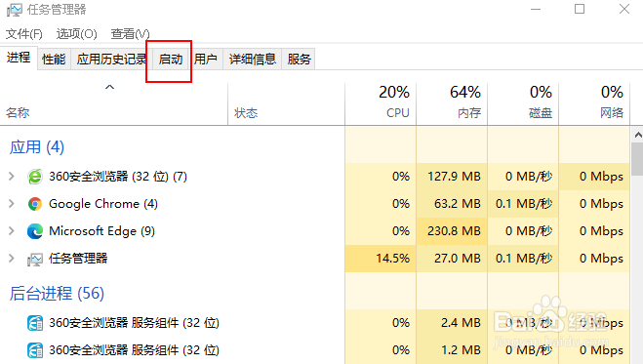Click the 27.0 MB memory value
Viewport: 643px width, 364px height.
click(x=458, y=259)
